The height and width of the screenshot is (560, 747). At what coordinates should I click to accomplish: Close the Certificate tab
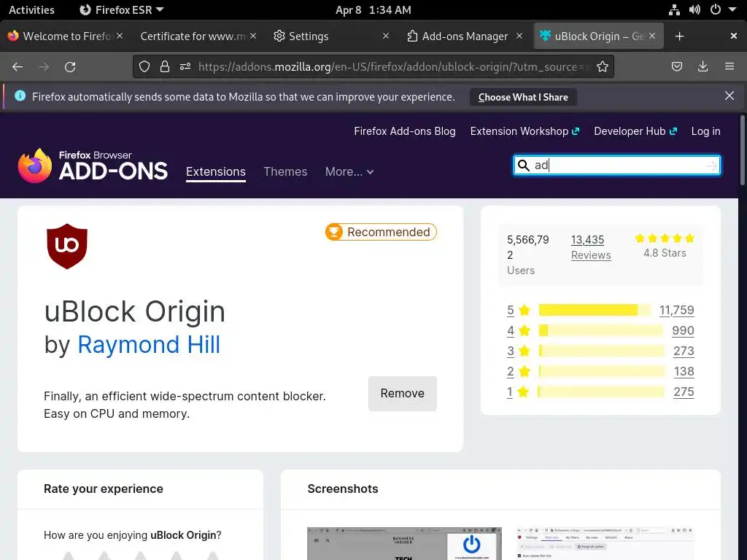pos(253,36)
